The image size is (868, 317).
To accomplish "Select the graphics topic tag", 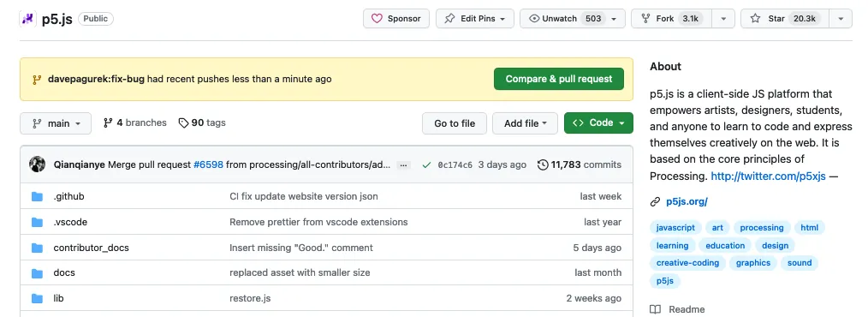I will click(752, 263).
